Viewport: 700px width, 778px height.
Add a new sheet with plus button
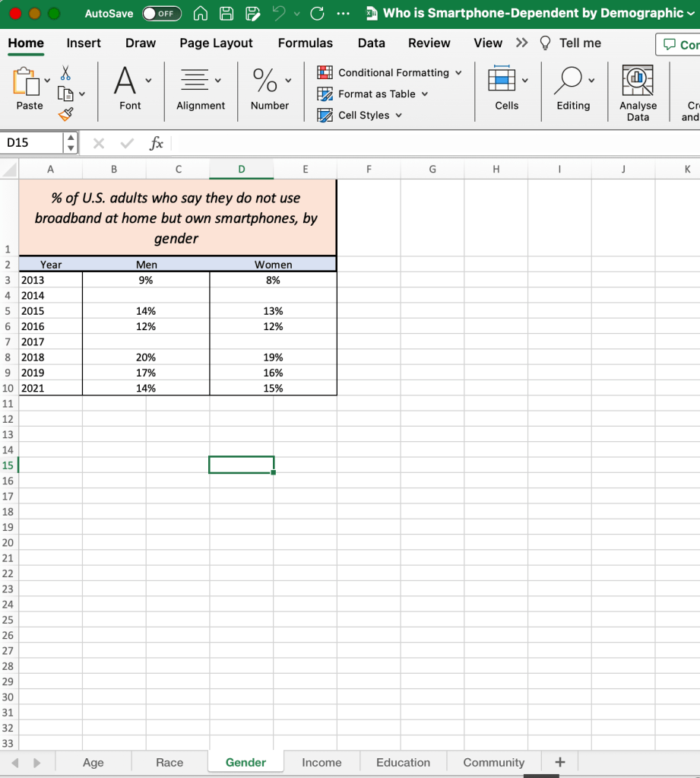click(560, 762)
